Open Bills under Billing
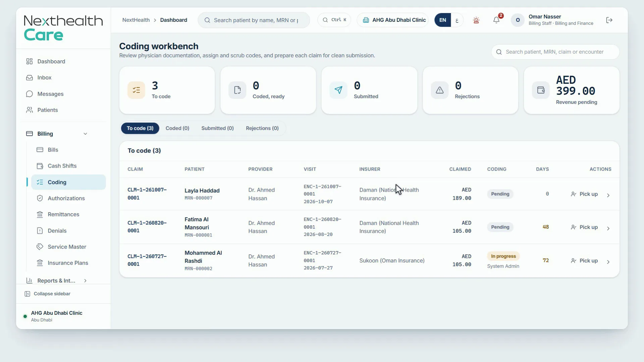 coord(68,150)
